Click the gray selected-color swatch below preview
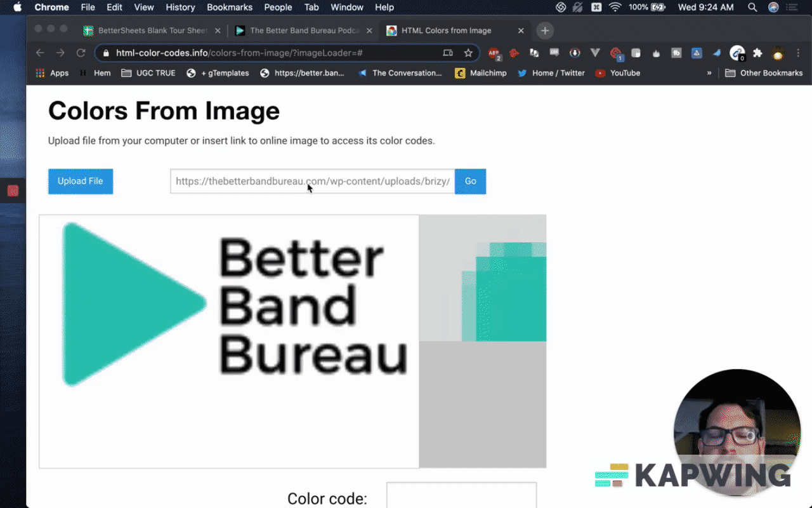The image size is (812, 508). click(x=483, y=404)
